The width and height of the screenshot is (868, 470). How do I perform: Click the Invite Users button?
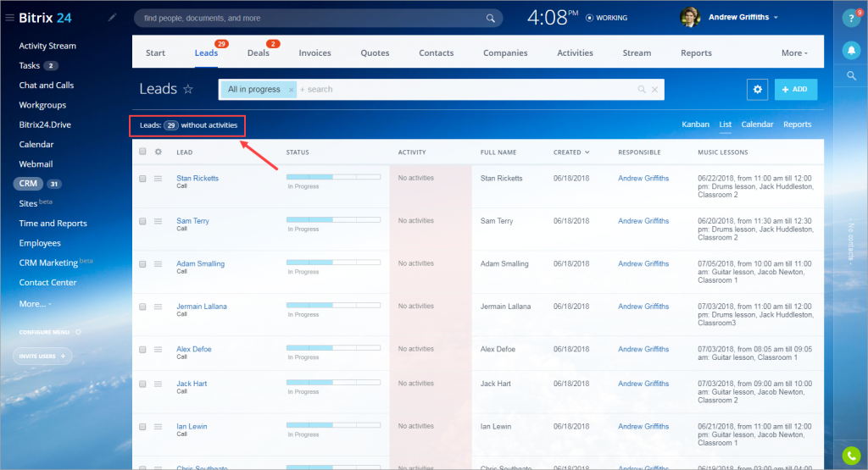[x=42, y=356]
